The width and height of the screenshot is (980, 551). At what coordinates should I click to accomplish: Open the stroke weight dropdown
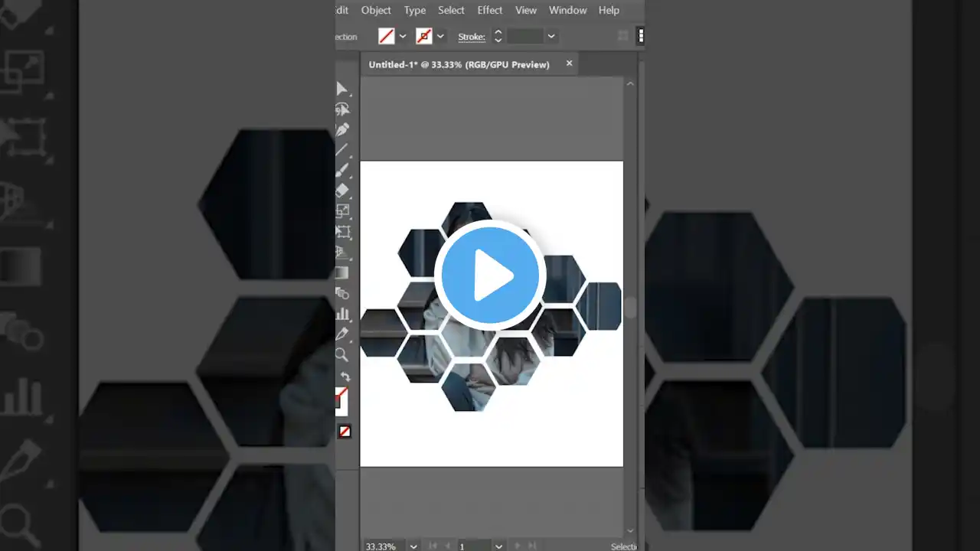point(551,37)
